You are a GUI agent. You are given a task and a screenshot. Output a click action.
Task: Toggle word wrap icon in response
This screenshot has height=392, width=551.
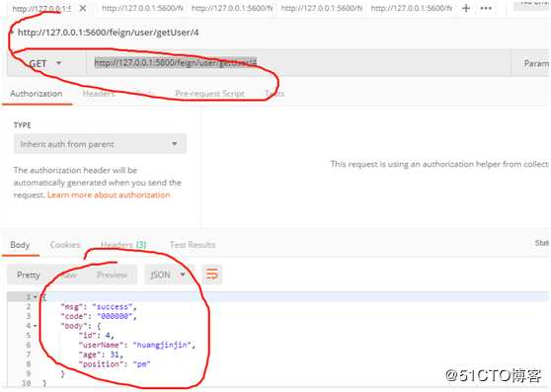[212, 274]
